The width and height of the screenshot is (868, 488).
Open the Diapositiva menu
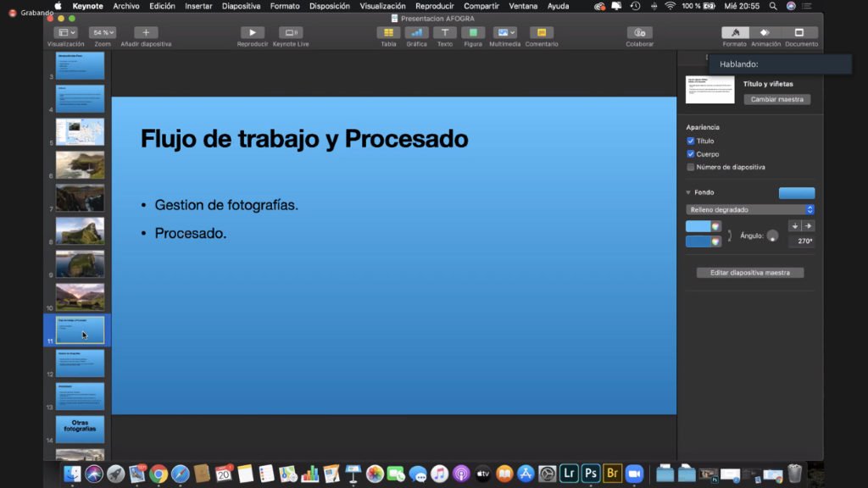tap(241, 6)
